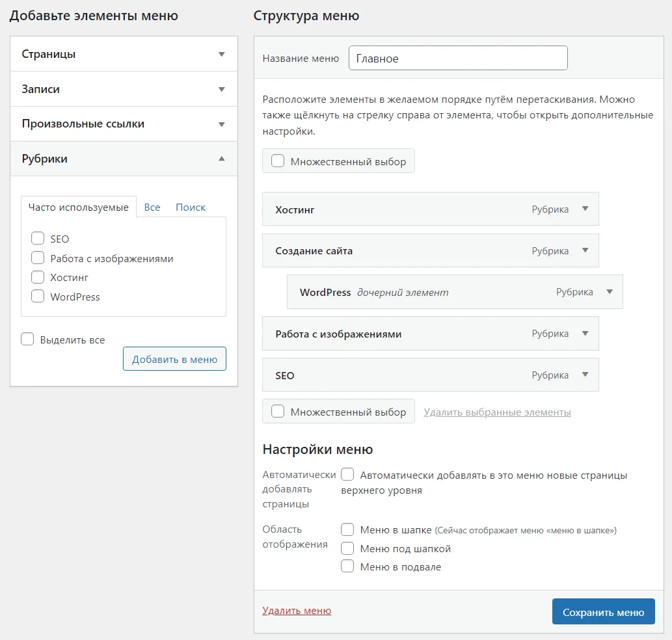Switch to the Поиск tab
The width and height of the screenshot is (672, 640).
pyautogui.click(x=191, y=207)
